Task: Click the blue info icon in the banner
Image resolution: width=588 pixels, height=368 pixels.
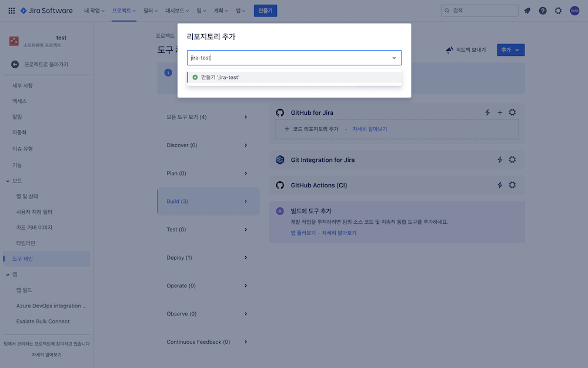Action: (168, 73)
